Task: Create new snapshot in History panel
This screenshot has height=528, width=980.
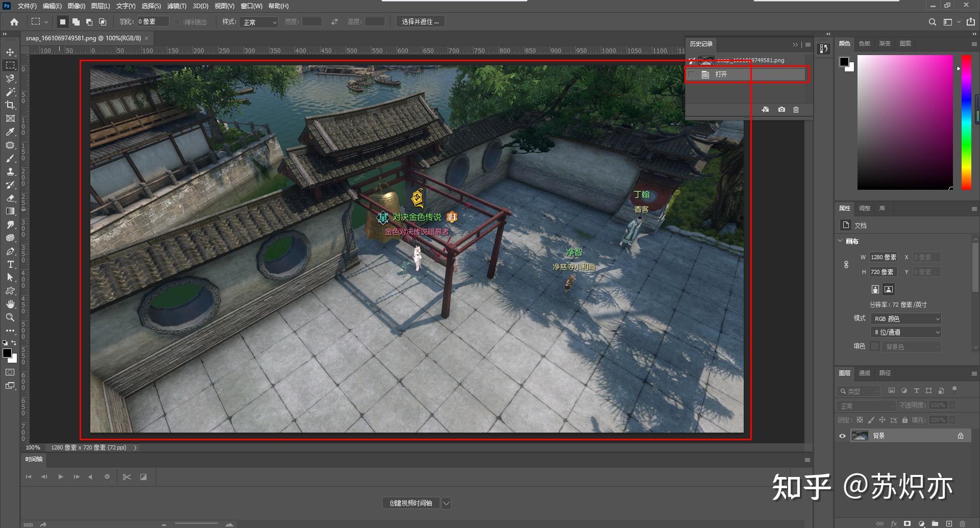Action: pos(781,110)
